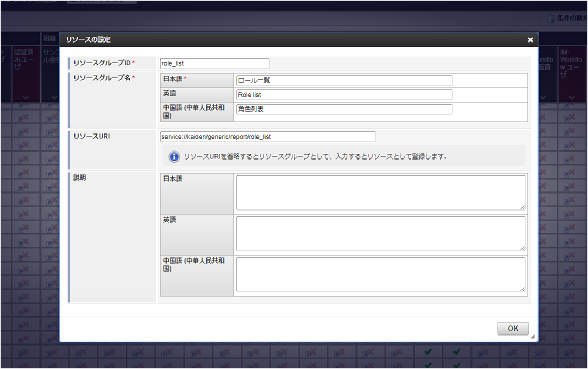This screenshot has height=369, width=588.
Task: Click 条件の新規 button in background toolbar
Action: tap(567, 18)
